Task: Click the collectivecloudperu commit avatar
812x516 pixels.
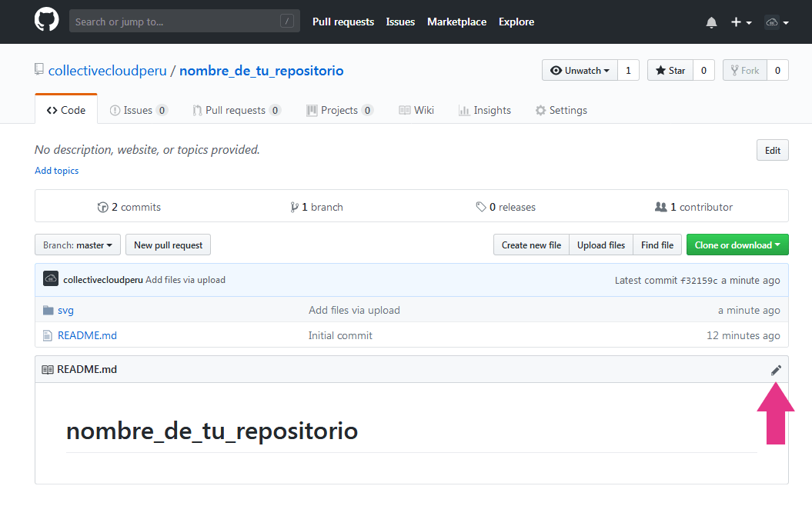Action: point(51,279)
